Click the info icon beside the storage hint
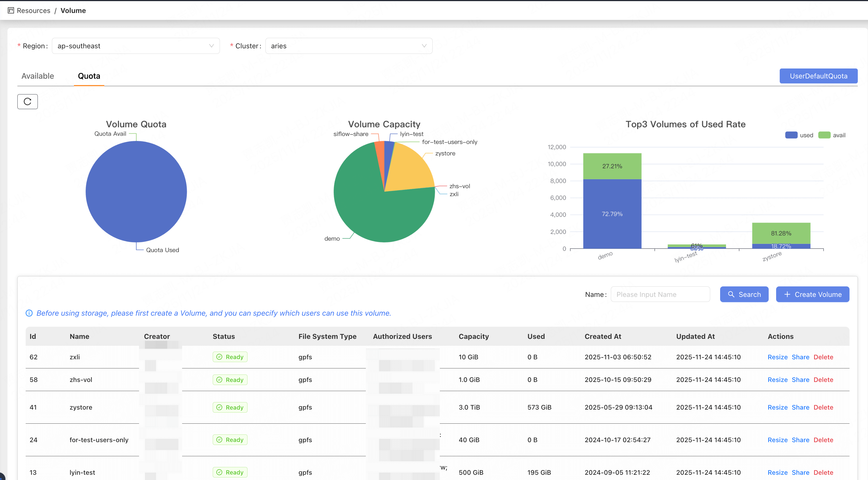This screenshot has height=480, width=868. (29, 313)
